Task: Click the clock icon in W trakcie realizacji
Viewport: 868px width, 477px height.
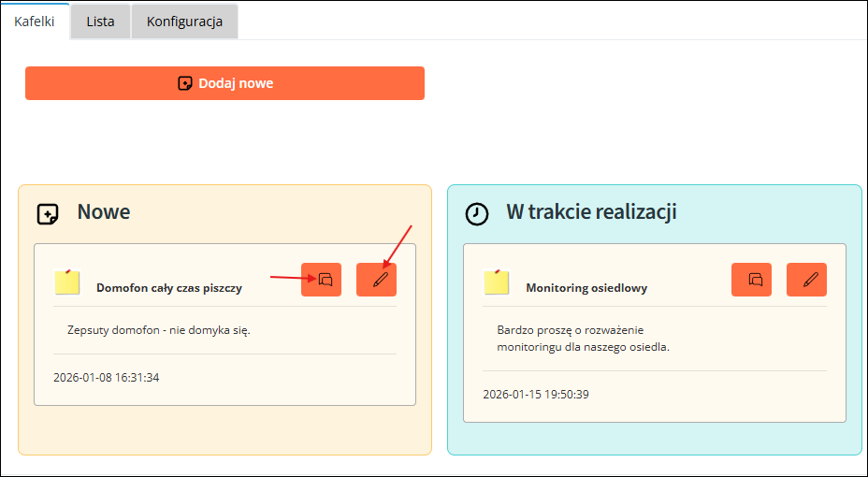Action: [x=477, y=213]
